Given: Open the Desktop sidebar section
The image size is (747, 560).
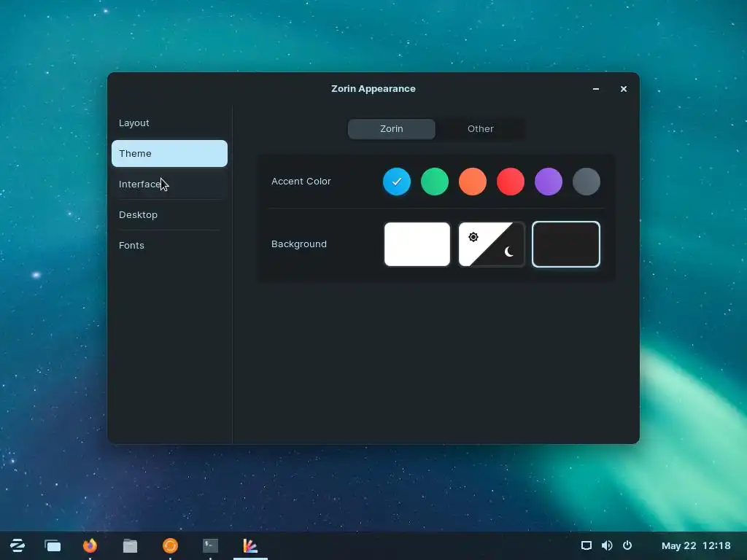Looking at the screenshot, I should click(169, 215).
